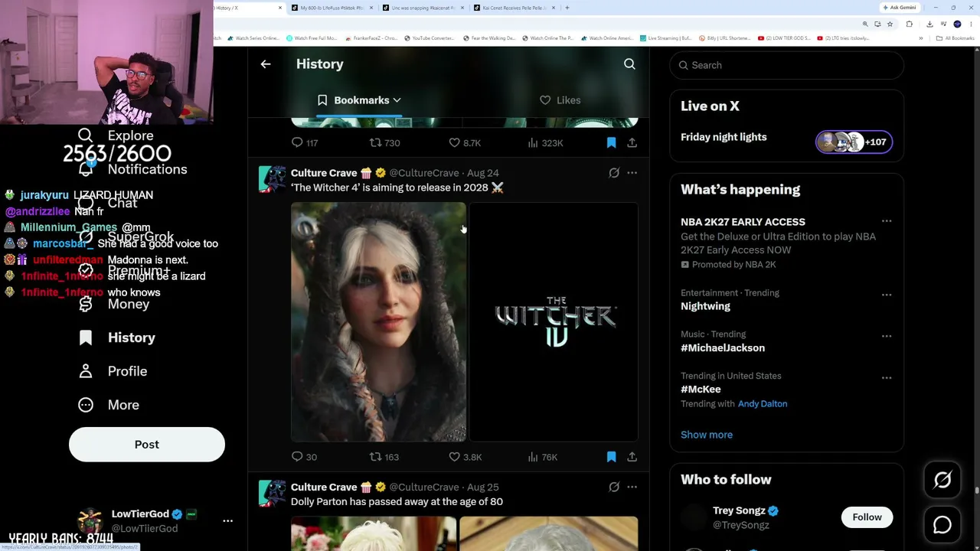Image resolution: width=980 pixels, height=551 pixels.
Task: Expand the Bookmarks dropdown chevron
Action: pos(397,100)
